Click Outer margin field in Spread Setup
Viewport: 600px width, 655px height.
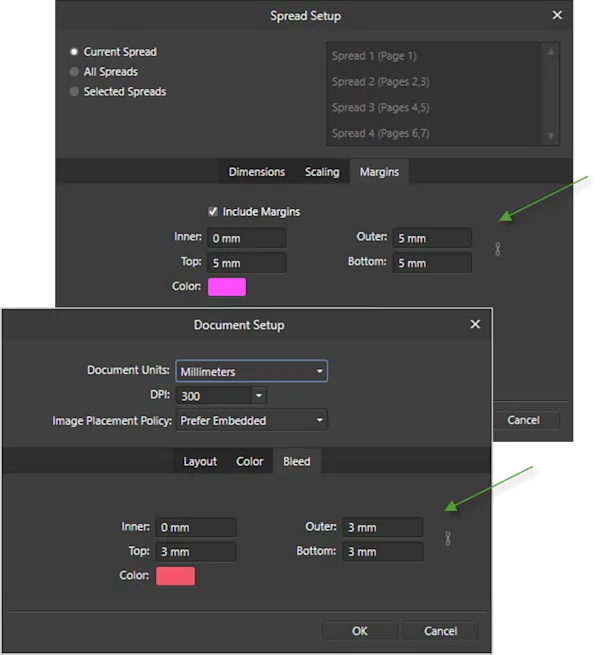432,238
